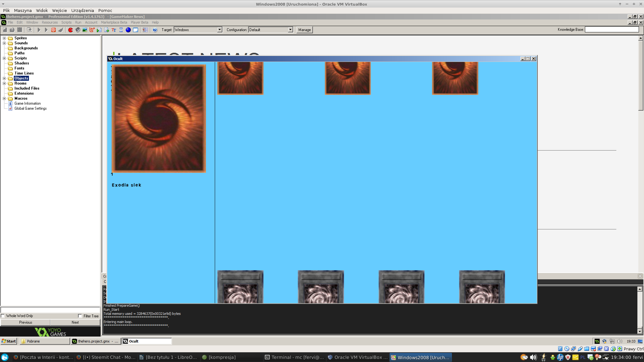Click the Create Sound speaker icon

tap(78, 30)
